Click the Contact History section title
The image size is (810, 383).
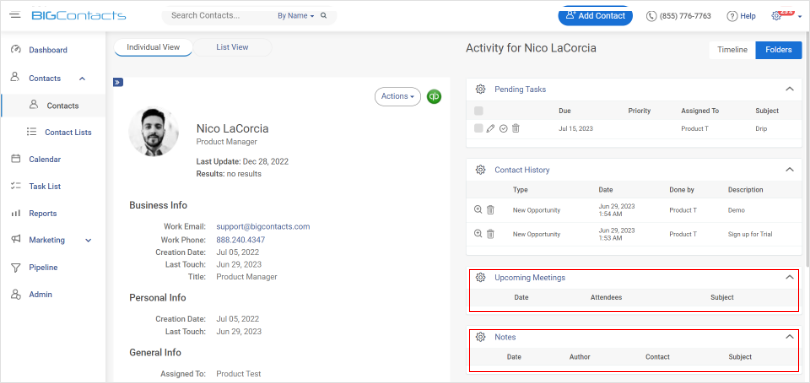click(x=522, y=170)
